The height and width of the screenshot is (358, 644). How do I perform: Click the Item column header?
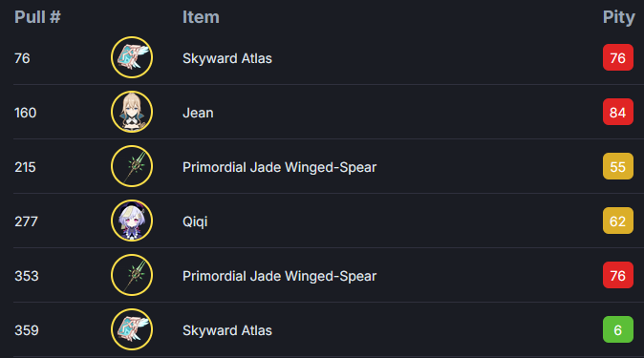(x=201, y=17)
